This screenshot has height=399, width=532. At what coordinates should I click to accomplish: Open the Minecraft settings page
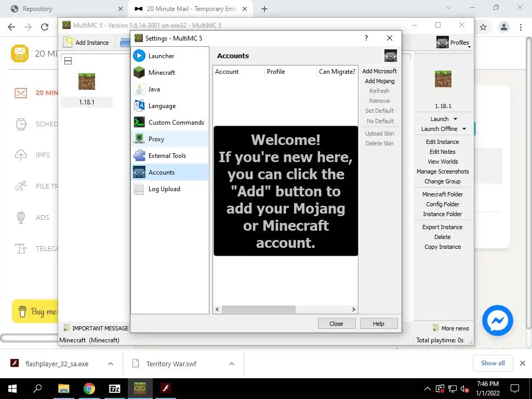coord(170,73)
